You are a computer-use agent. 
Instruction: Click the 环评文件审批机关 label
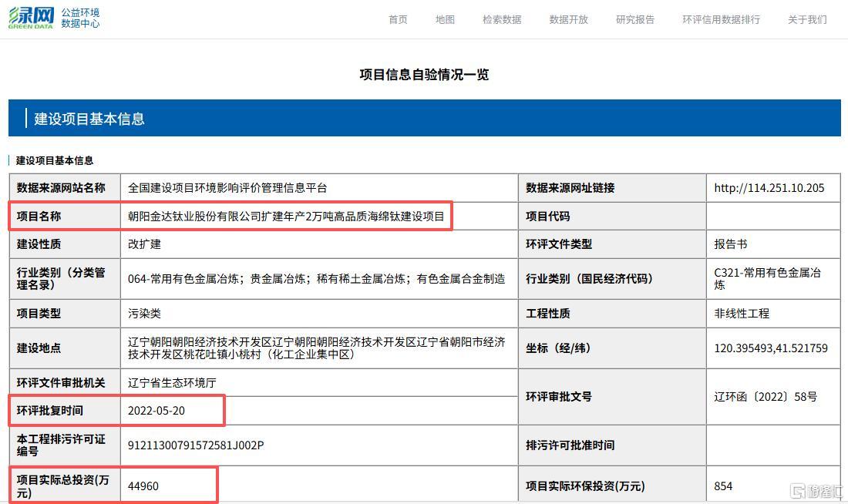click(65, 382)
